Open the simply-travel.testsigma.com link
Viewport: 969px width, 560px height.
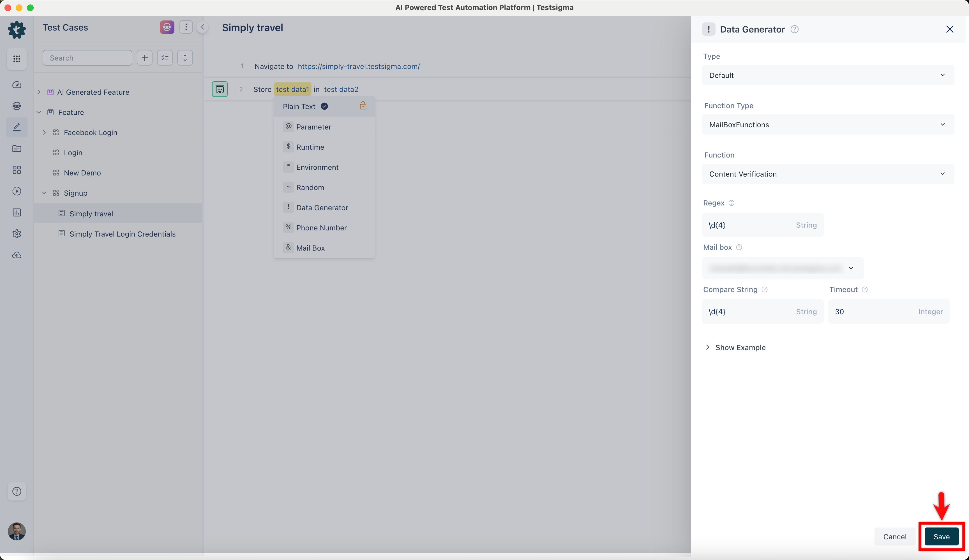[358, 66]
